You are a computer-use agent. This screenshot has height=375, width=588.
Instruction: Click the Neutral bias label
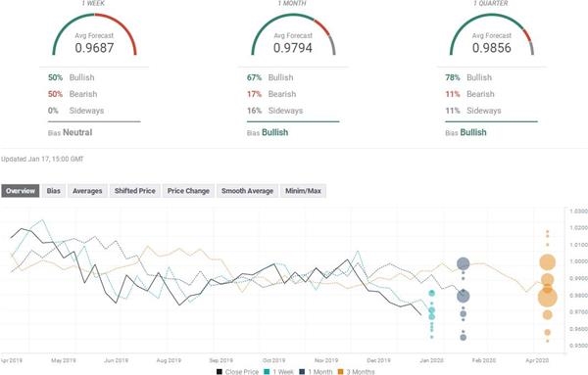(77, 132)
